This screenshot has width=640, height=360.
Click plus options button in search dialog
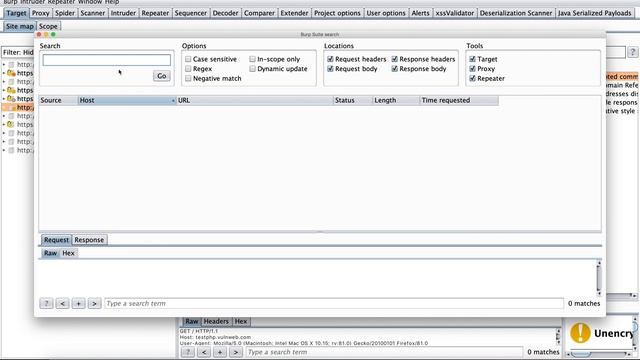(78, 304)
